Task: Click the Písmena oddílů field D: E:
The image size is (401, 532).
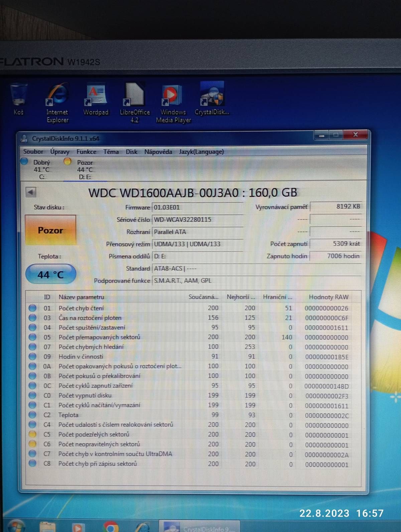Action: point(197,256)
